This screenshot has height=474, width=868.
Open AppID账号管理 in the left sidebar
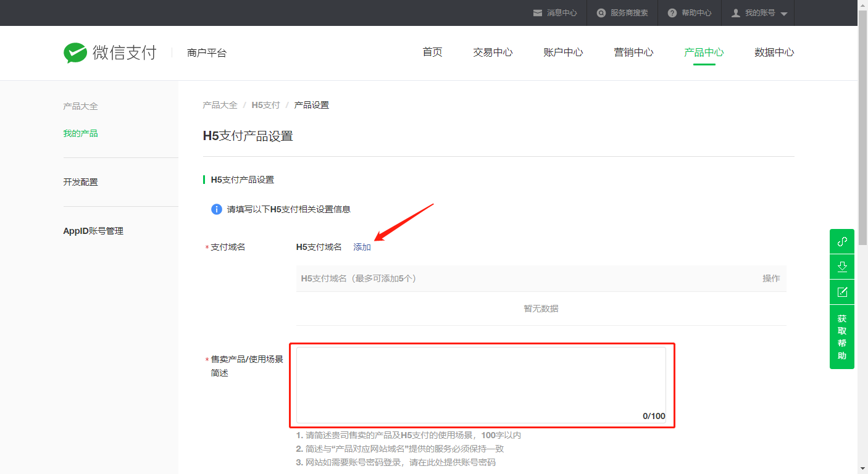coord(93,231)
